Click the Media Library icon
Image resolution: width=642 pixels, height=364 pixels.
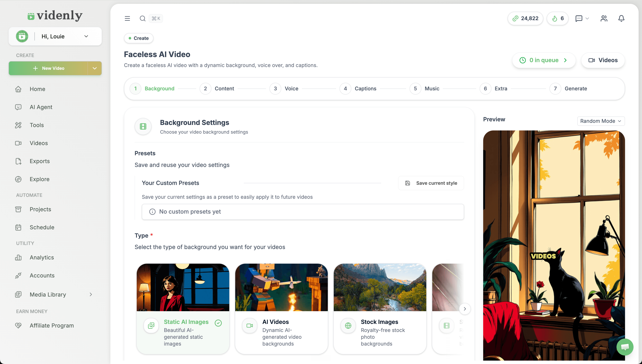click(x=18, y=294)
